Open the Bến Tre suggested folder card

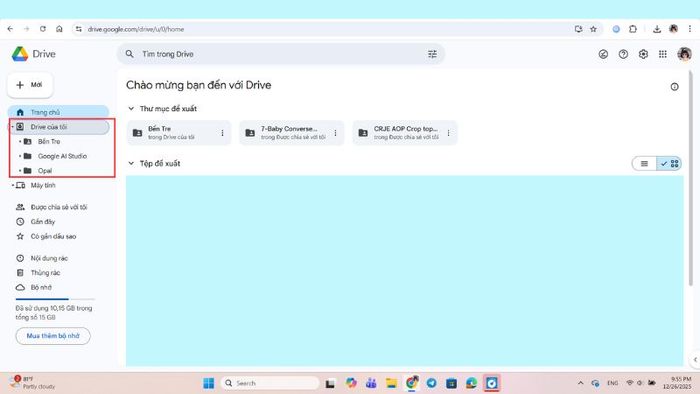tap(179, 133)
